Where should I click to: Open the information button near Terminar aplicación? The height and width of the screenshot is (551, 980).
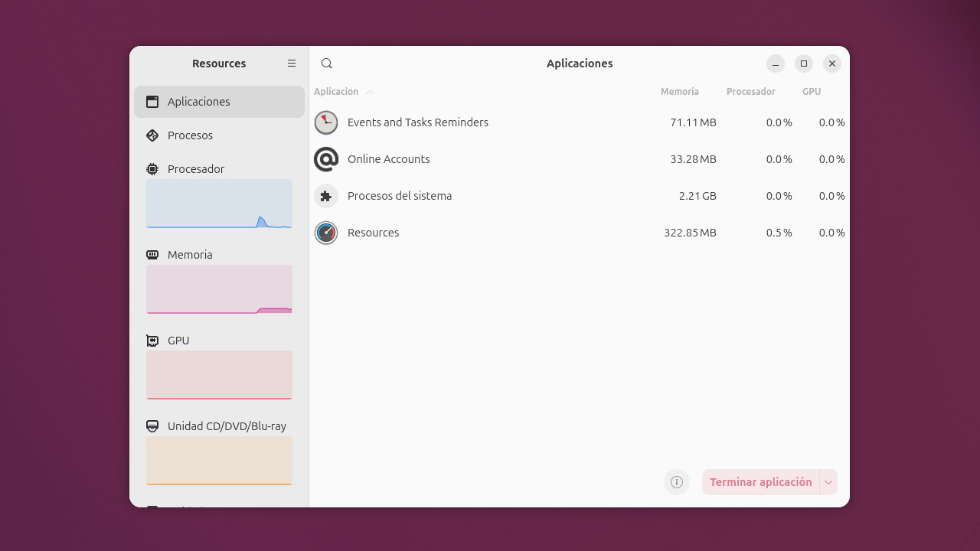676,482
